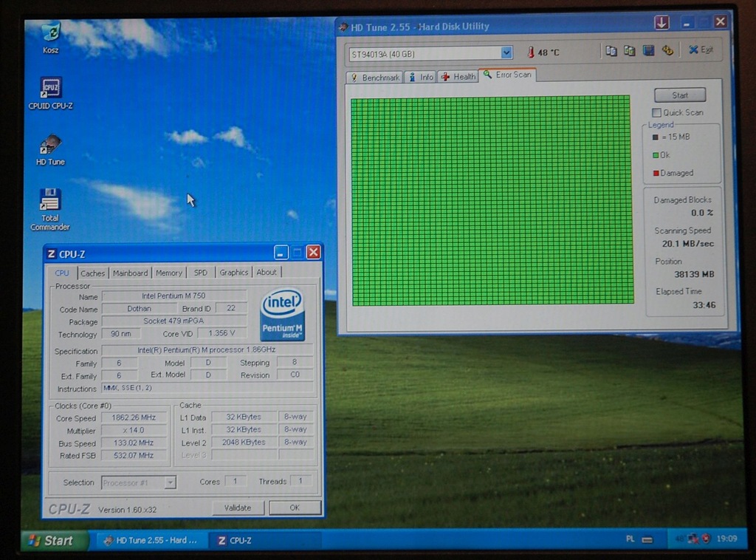
Task: Click the Damaged Blocks value 0.0 %
Action: [703, 213]
